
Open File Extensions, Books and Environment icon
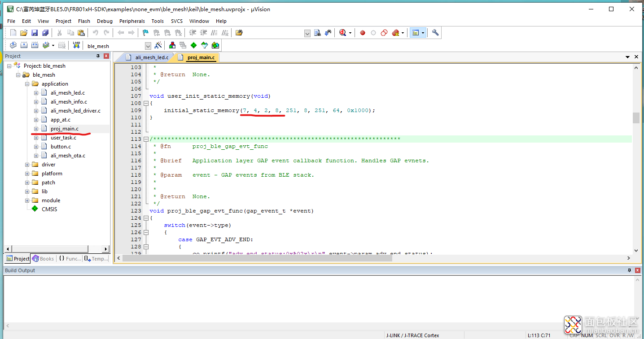(x=172, y=45)
